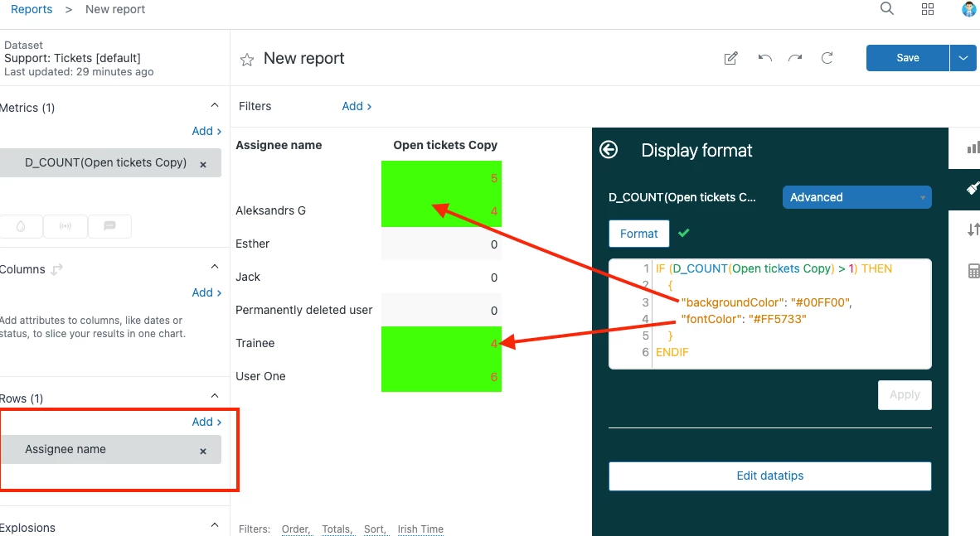Click the edit report pencil icon
The width and height of the screenshot is (980, 536).
(x=730, y=58)
